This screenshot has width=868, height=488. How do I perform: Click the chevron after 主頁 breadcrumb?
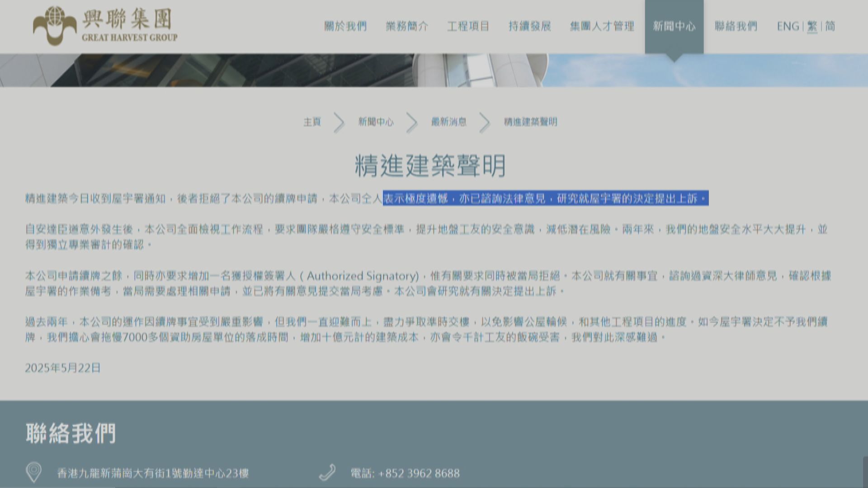(339, 122)
